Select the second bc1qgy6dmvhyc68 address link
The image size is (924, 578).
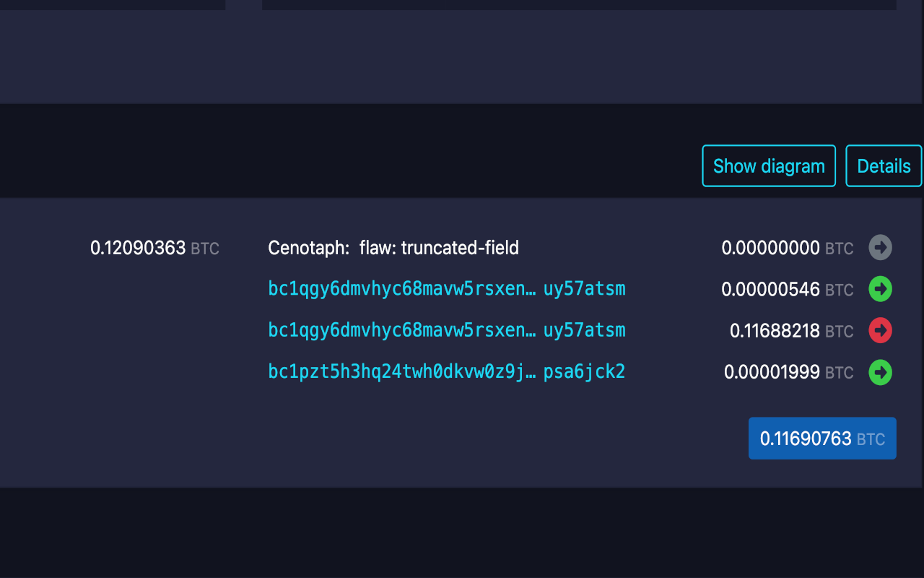(447, 330)
